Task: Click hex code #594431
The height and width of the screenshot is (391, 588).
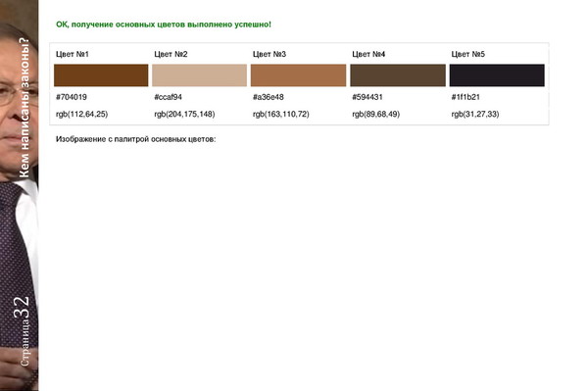Action: (x=367, y=97)
